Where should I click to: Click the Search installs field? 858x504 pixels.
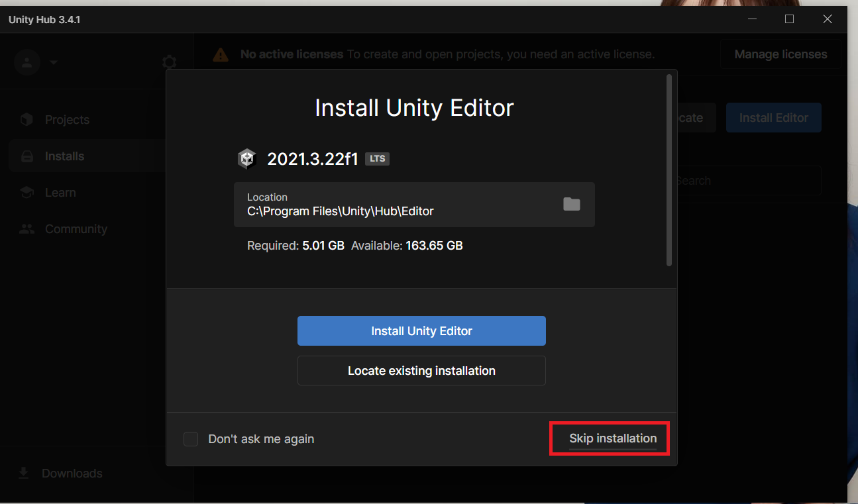tap(749, 181)
